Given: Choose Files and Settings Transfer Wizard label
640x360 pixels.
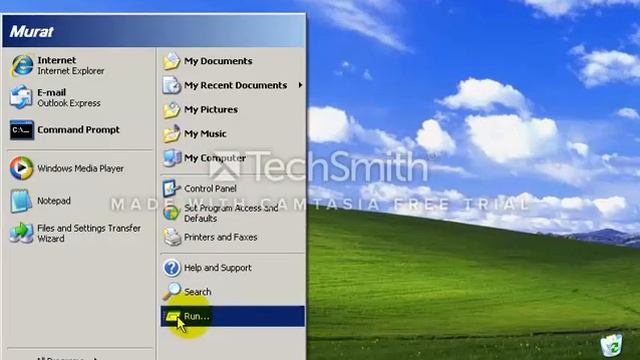Looking at the screenshot, I should [89, 233].
